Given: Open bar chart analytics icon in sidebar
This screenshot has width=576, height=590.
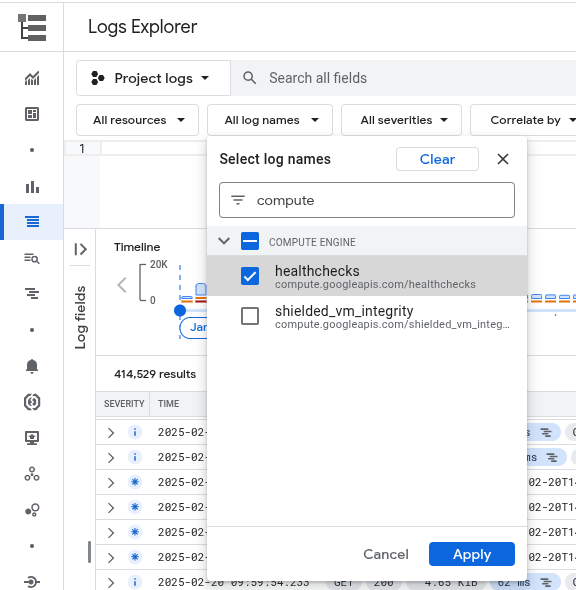Looking at the screenshot, I should [32, 187].
